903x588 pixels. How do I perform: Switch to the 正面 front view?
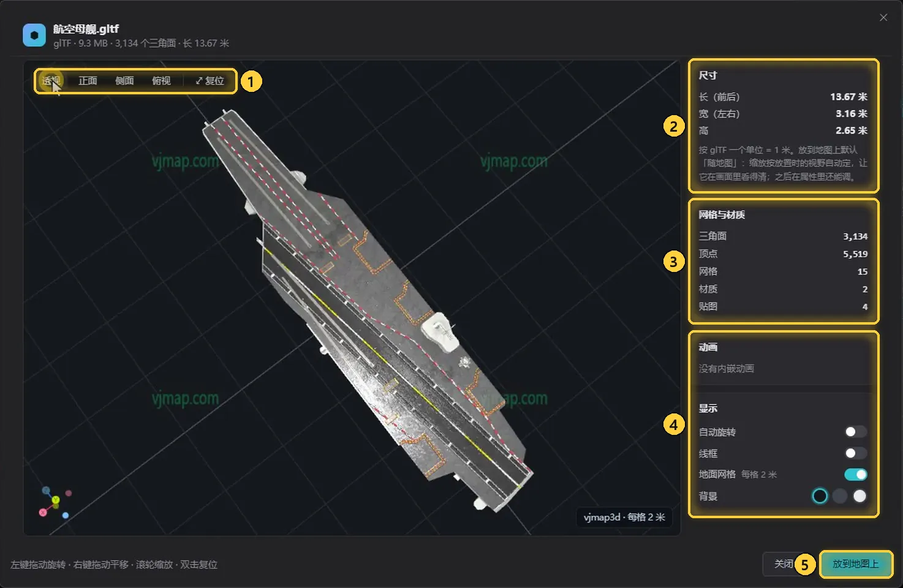pyautogui.click(x=88, y=81)
